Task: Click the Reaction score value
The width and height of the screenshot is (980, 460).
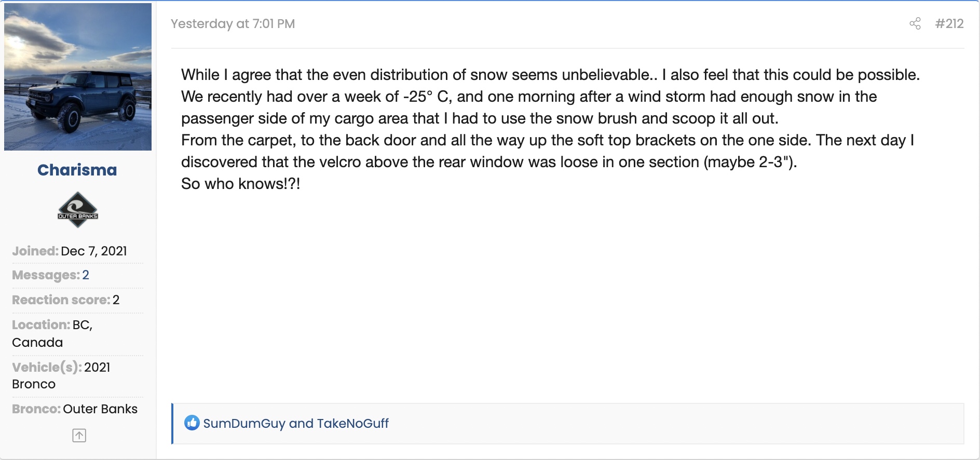Action: point(116,300)
